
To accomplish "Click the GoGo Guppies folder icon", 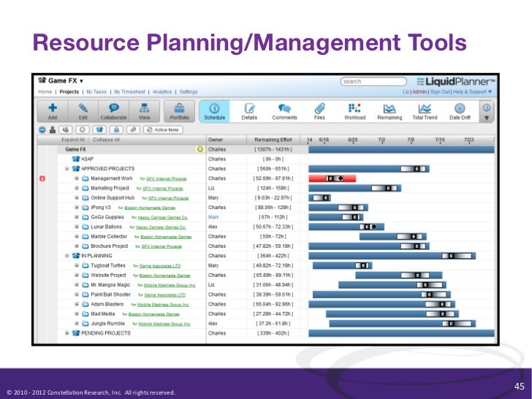I will [x=85, y=217].
